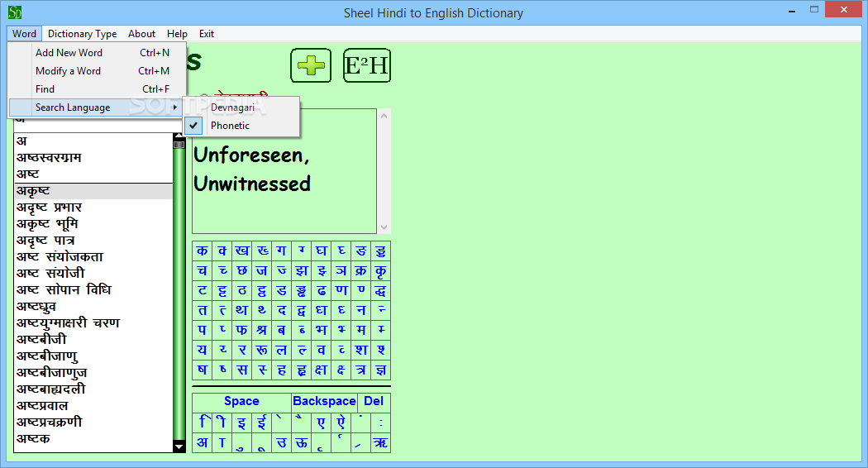Expand the Search Language submenu
Screen dimensions: 868x468
click(x=97, y=107)
